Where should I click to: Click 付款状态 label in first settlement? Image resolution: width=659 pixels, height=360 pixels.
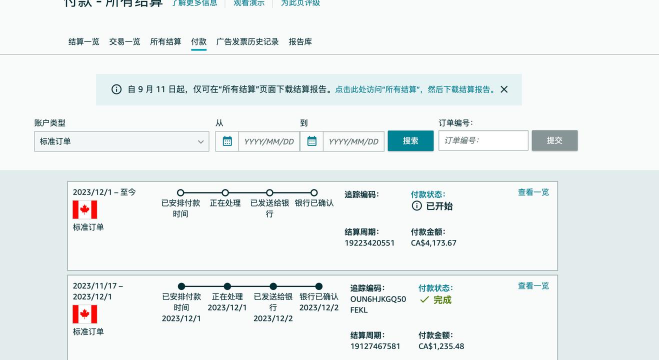428,194
